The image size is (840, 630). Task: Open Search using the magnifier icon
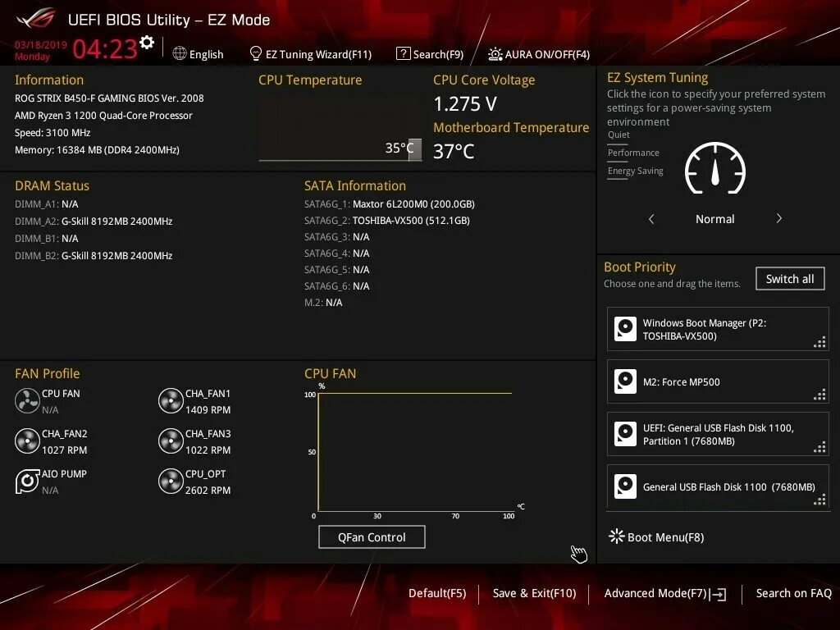[403, 53]
